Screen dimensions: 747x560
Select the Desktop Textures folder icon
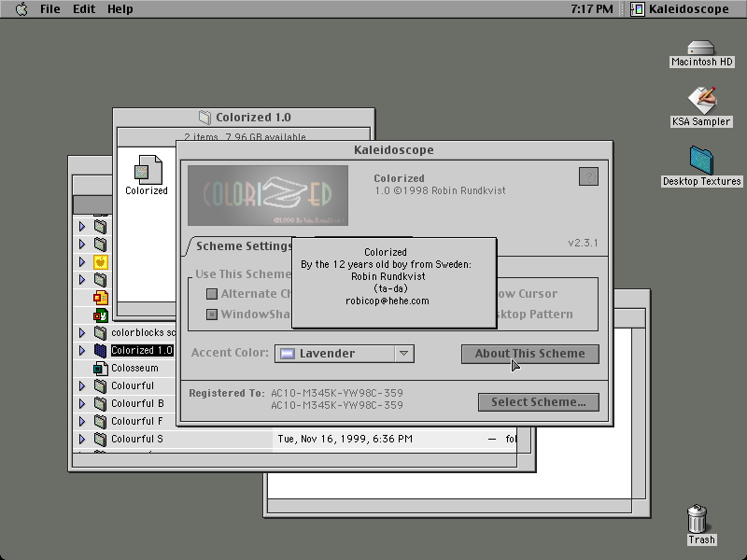click(x=701, y=161)
